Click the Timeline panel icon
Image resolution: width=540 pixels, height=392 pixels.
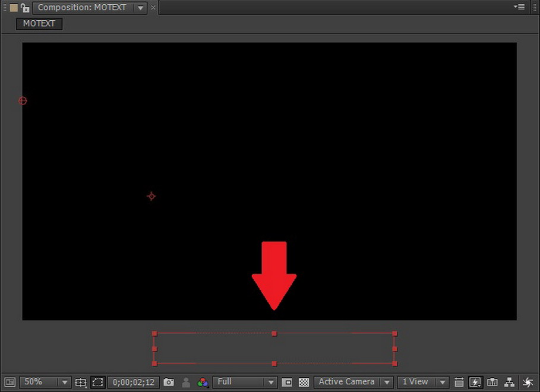[x=492, y=382]
